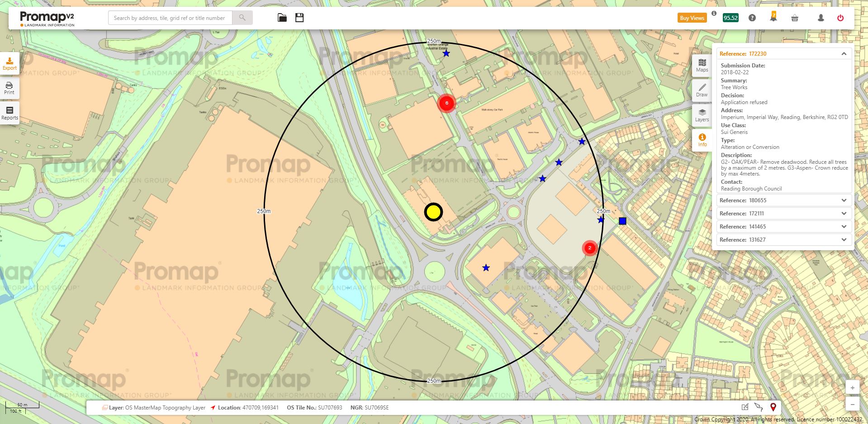
Task: Open the user account icon
Action: coord(821,18)
